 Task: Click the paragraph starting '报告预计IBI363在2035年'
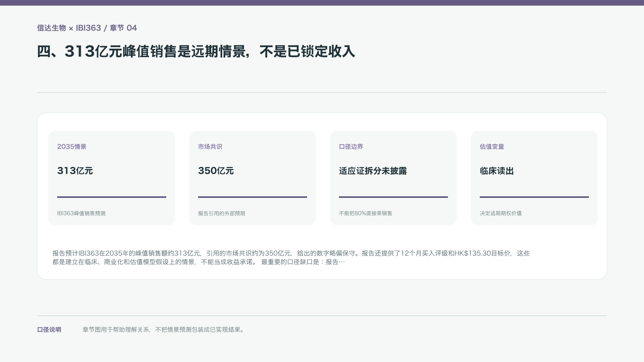click(x=291, y=257)
